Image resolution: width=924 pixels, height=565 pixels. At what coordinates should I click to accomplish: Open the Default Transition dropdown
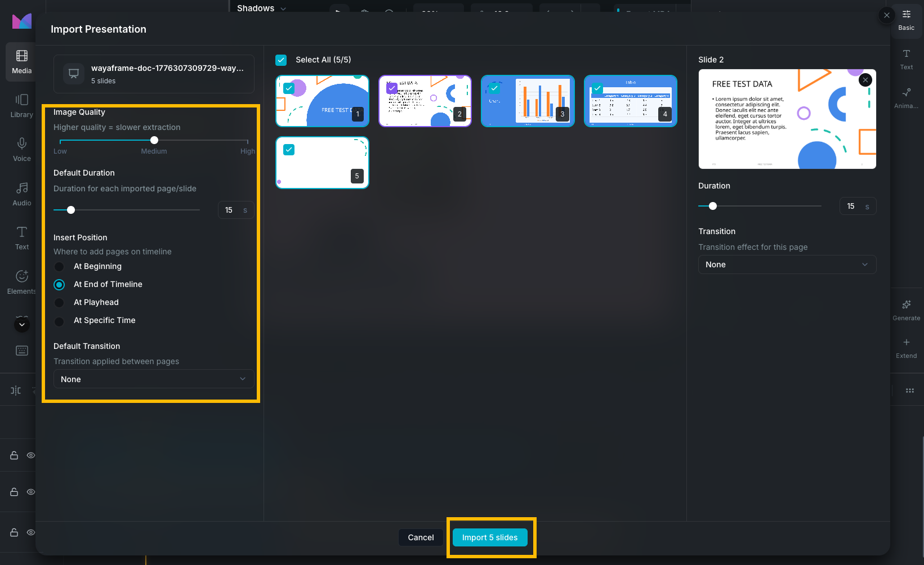pyautogui.click(x=153, y=379)
